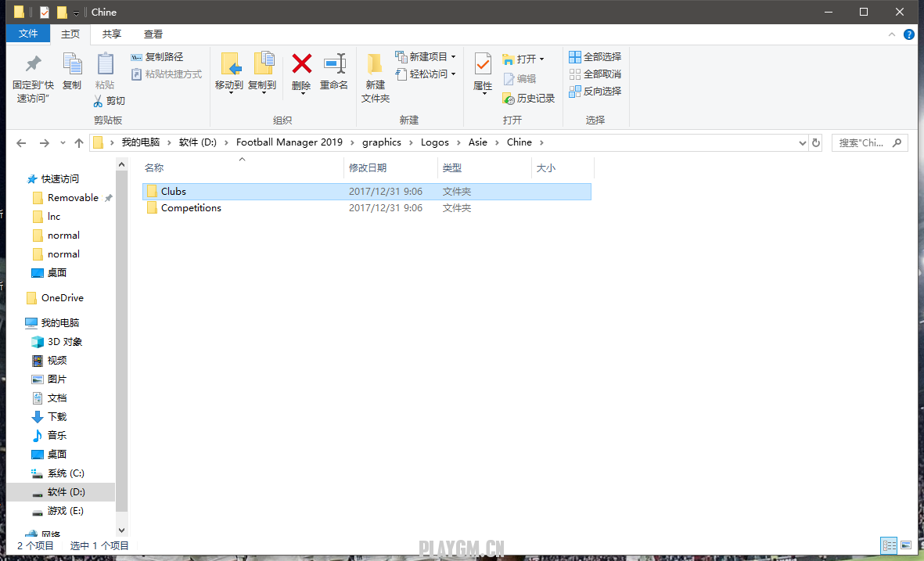Click the Paste (粘贴) clipboard icon
The image size is (924, 561).
pos(105,63)
